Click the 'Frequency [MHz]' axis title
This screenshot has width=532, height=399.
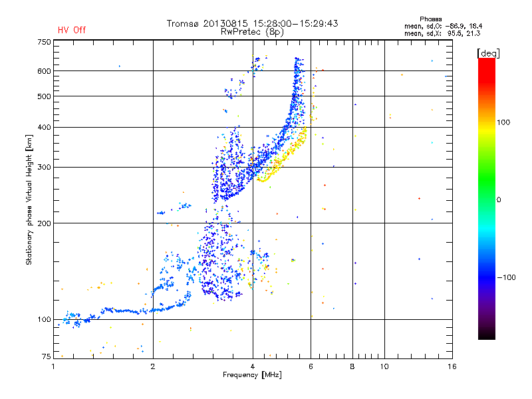click(x=252, y=375)
